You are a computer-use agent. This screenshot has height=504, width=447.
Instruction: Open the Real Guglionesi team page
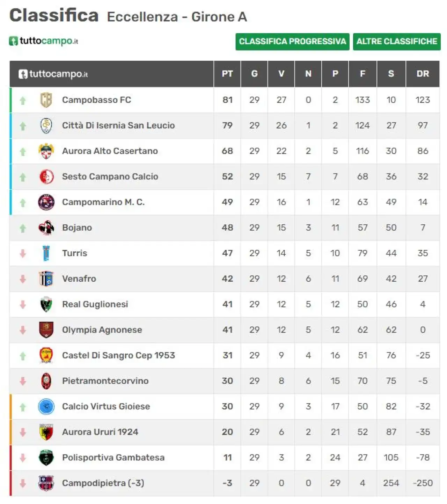(95, 304)
